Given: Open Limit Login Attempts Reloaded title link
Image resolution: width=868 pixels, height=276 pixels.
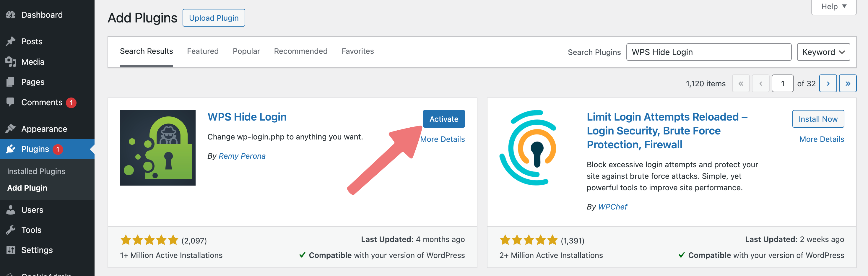Looking at the screenshot, I should tap(667, 131).
